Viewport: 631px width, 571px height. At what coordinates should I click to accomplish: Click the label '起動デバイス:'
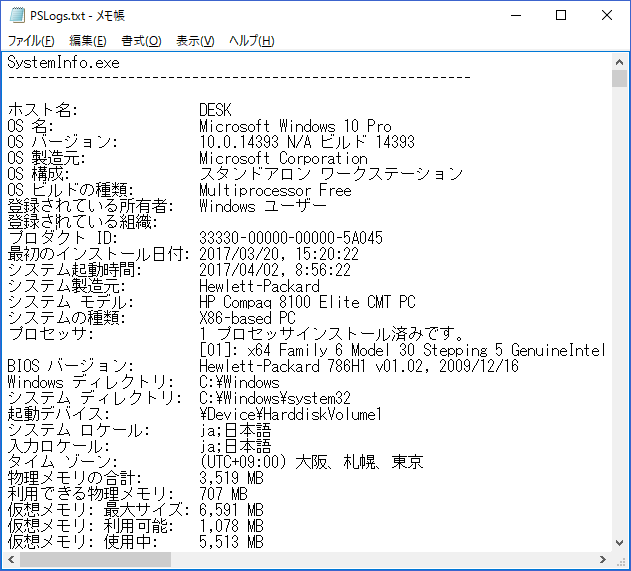click(58, 414)
